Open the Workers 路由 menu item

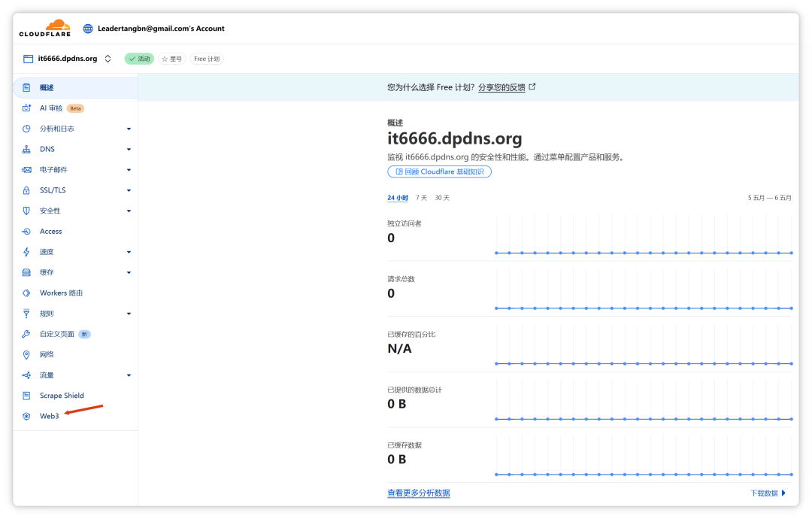tap(76, 293)
